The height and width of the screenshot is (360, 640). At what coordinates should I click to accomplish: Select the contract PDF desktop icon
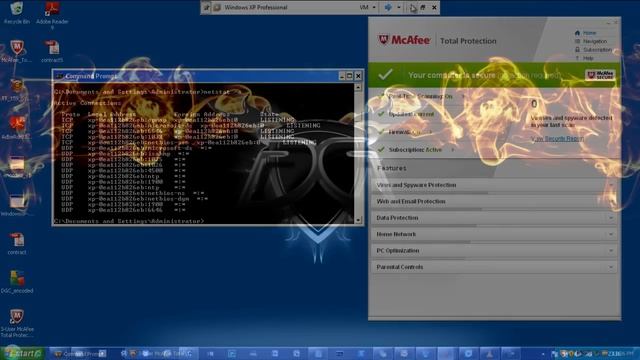[17, 244]
